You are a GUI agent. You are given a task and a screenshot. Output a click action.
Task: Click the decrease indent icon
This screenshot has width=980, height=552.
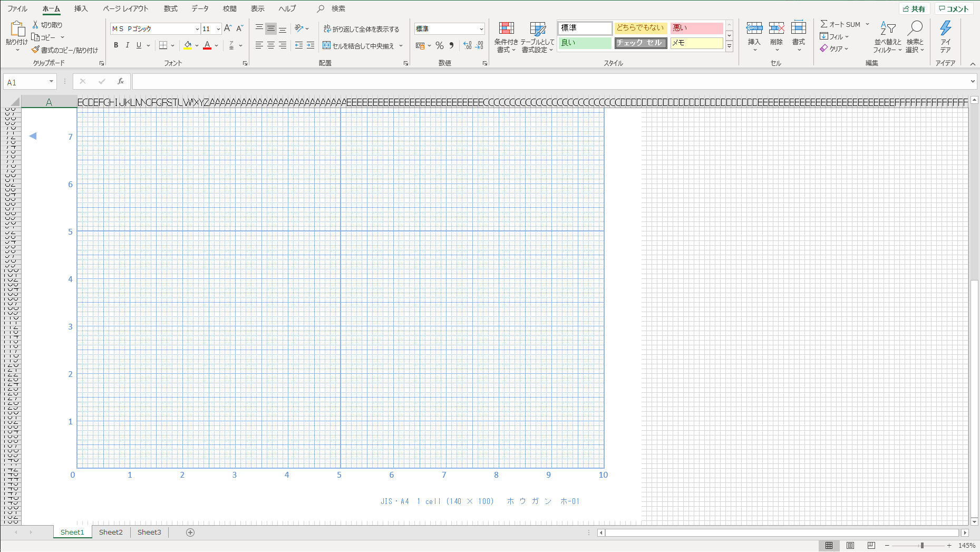coord(299,45)
